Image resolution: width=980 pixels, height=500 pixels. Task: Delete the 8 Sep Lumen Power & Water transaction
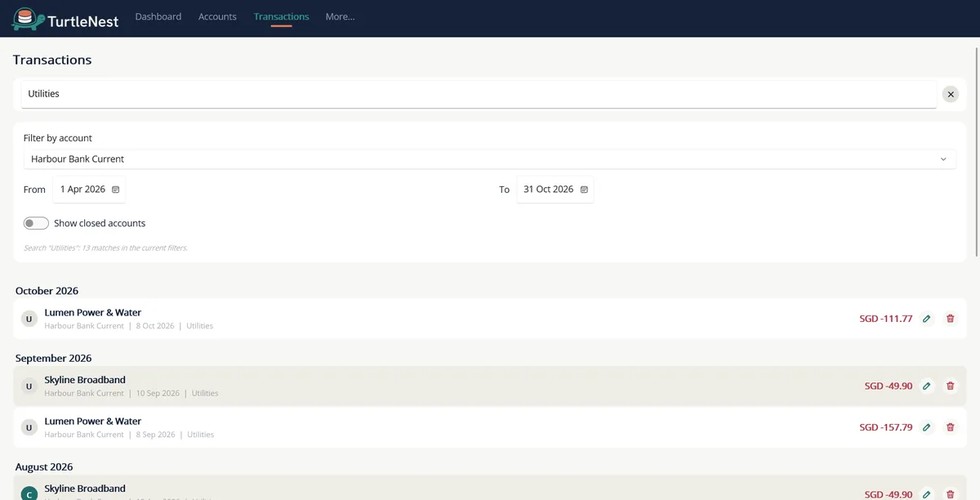951,427
